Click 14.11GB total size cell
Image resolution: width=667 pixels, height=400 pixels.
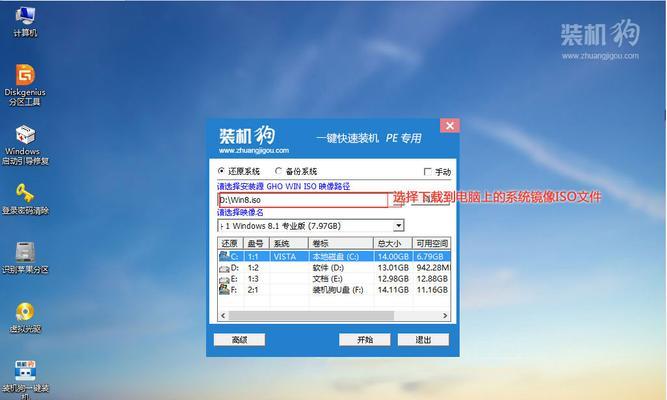click(393, 290)
